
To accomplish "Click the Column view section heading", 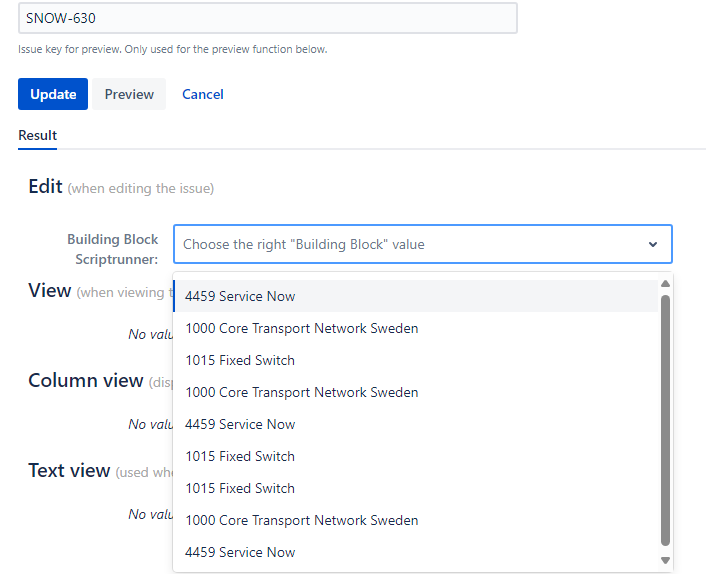I will click(x=86, y=380).
